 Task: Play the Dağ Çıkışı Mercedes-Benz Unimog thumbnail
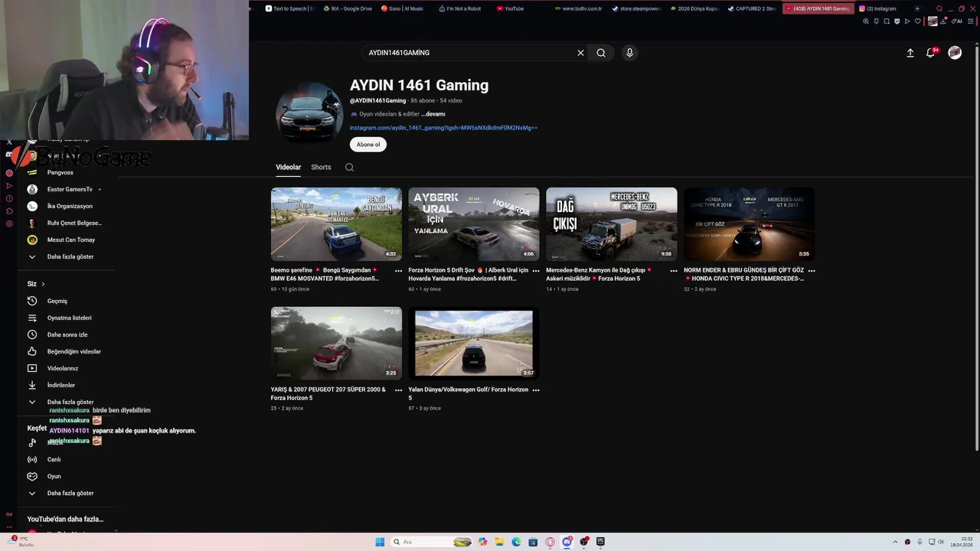point(612,224)
